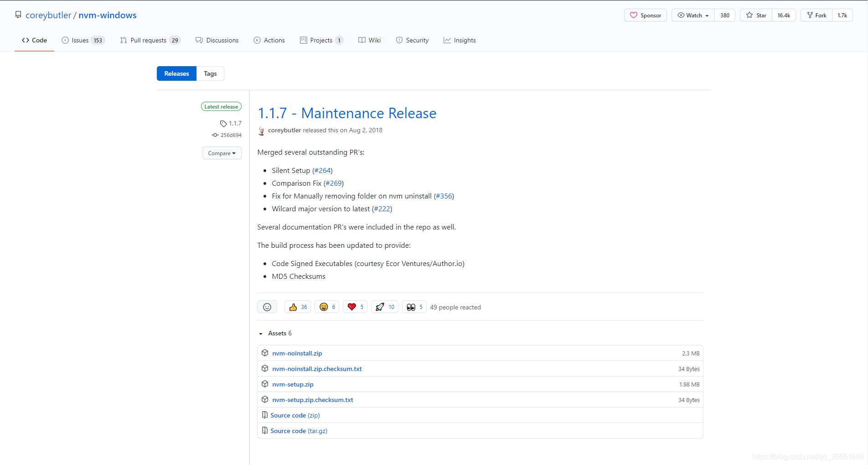Viewport: 868px width, 465px height.
Task: Open the nvm-windows repository link
Action: tap(108, 15)
